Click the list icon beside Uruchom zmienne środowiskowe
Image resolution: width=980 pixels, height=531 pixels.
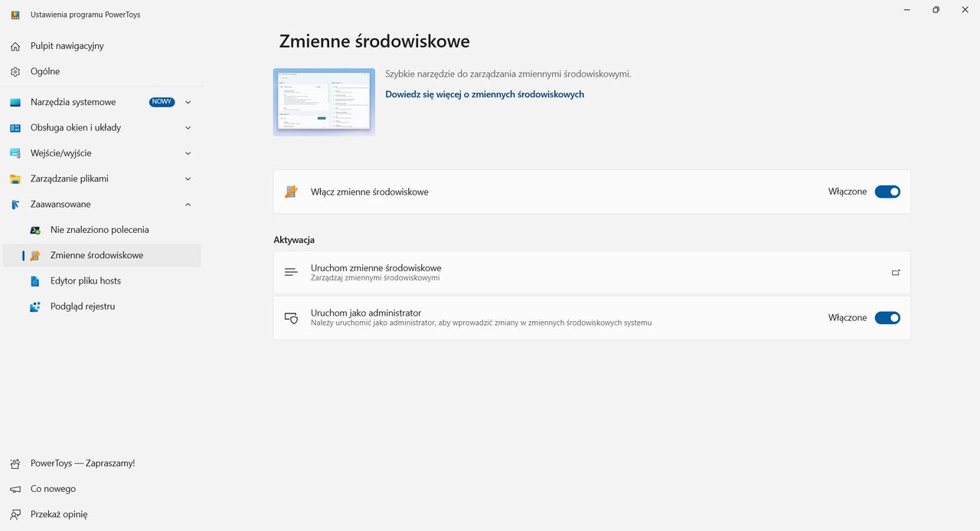[291, 272]
